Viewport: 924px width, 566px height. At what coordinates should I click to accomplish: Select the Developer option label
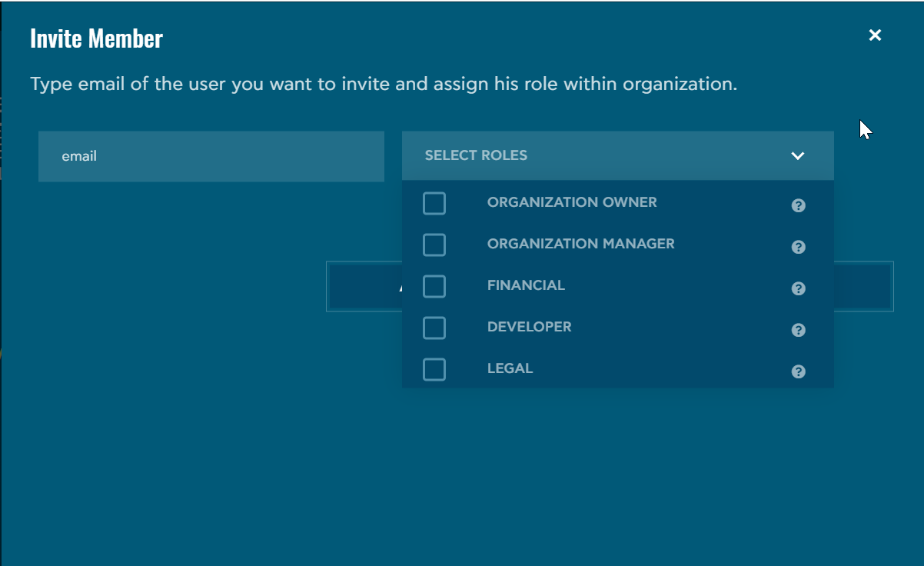(529, 327)
